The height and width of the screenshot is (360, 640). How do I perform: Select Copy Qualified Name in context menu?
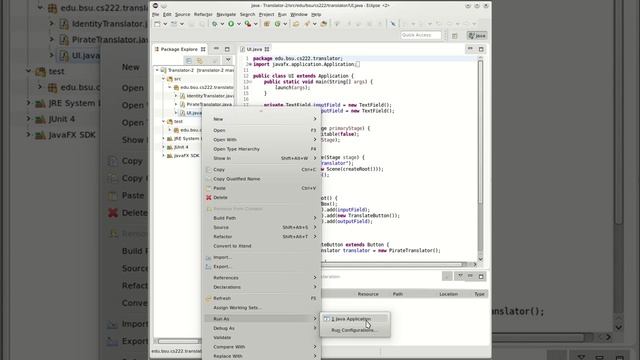pyautogui.click(x=262, y=179)
